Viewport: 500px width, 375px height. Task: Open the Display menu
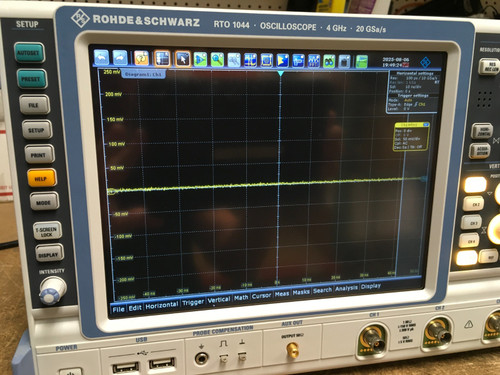pos(371,286)
